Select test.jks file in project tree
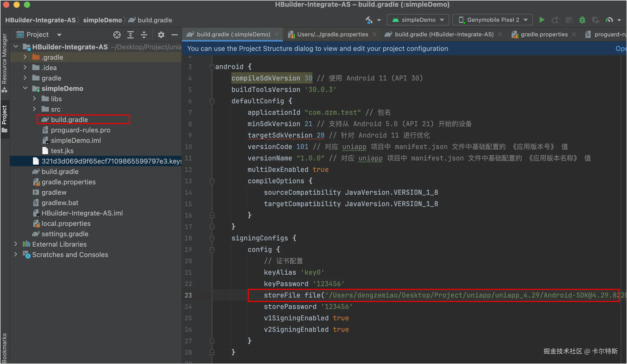 click(62, 151)
